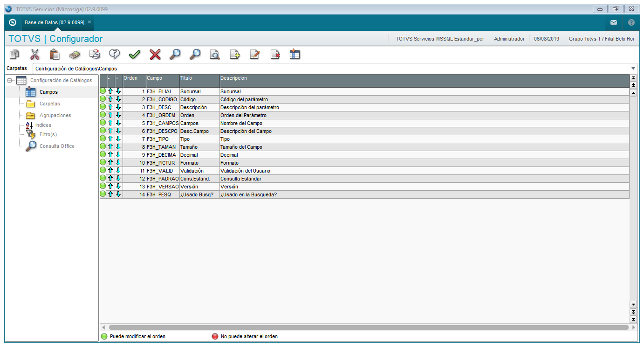Move F3H_FILIAL row down with arrow
Screen dimensions: 644x347
pyautogui.click(x=118, y=91)
